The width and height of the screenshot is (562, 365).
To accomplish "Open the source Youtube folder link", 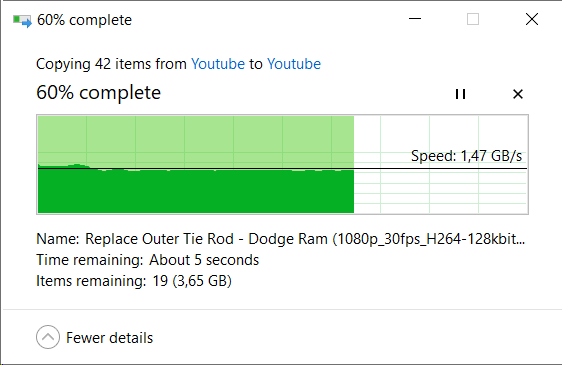I will [x=218, y=64].
